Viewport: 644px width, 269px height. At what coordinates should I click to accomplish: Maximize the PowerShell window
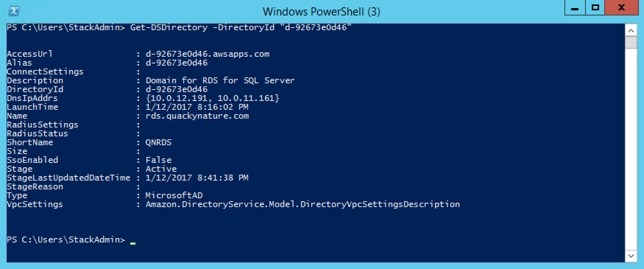595,8
